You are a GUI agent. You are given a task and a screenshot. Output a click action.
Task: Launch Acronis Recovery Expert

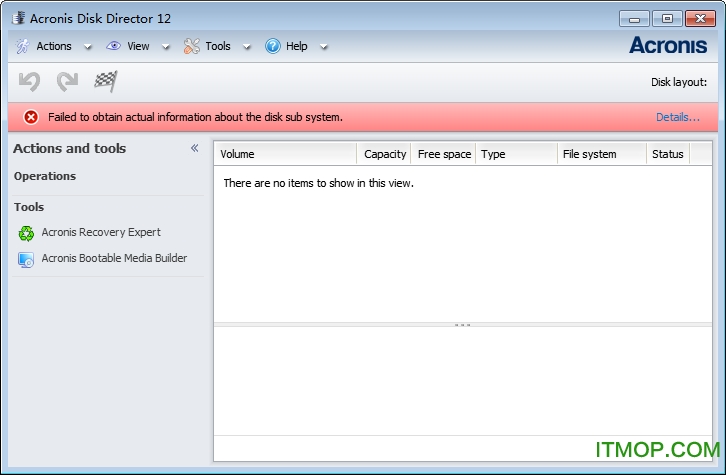click(x=100, y=233)
